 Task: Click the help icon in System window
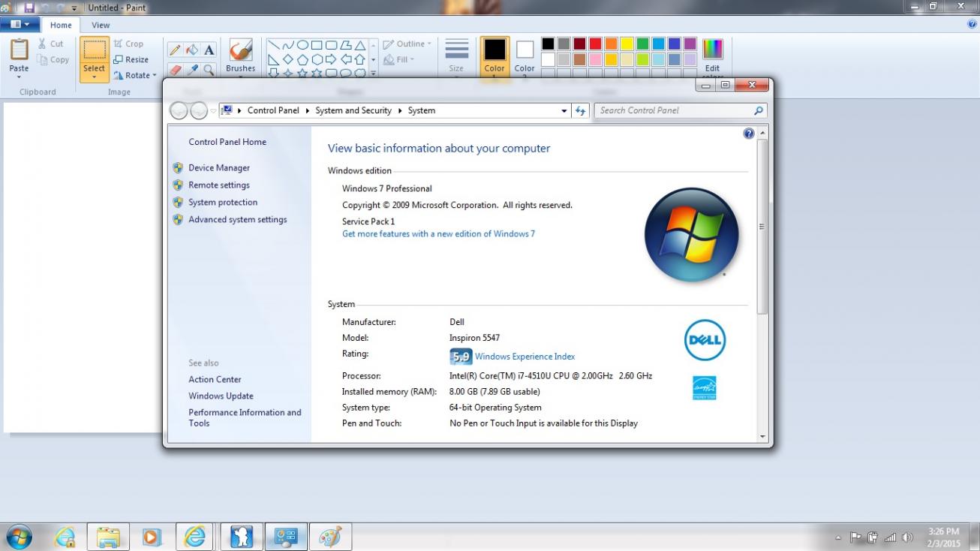click(748, 134)
